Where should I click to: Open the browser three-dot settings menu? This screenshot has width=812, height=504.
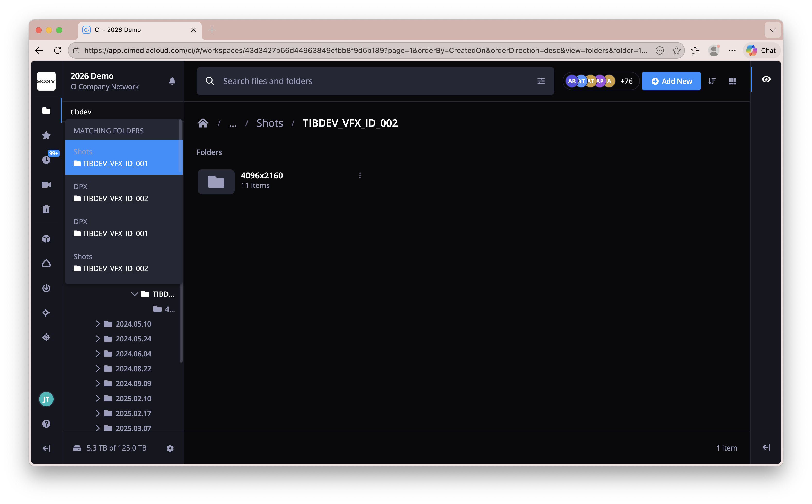pyautogui.click(x=732, y=50)
